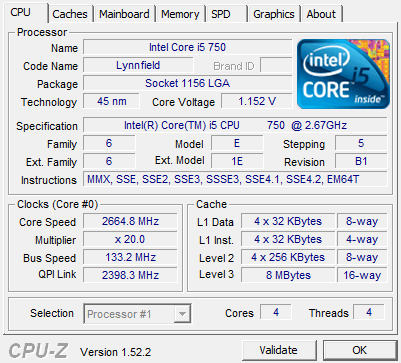
Task: Click the Level 3 16-way field
Action: click(362, 275)
